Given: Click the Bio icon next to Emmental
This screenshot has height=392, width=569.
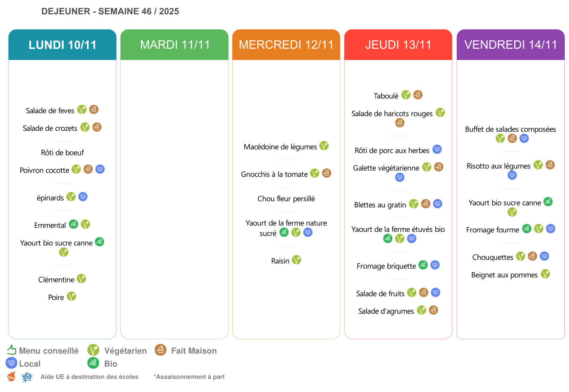Looking at the screenshot, I should pyautogui.click(x=73, y=224).
